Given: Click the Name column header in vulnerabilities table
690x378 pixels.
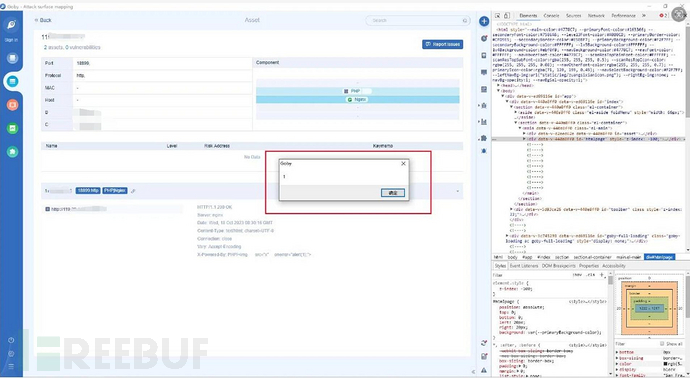Looking at the screenshot, I should pos(51,146).
